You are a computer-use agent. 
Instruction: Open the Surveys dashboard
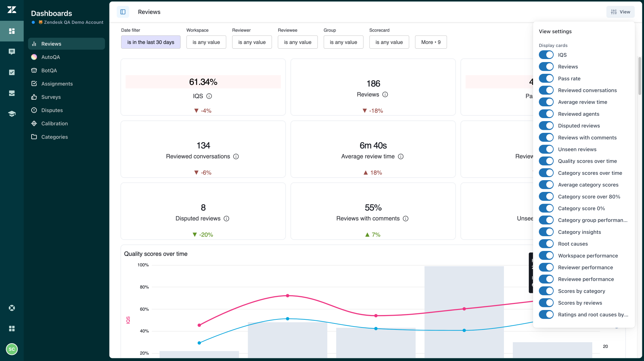(67, 97)
